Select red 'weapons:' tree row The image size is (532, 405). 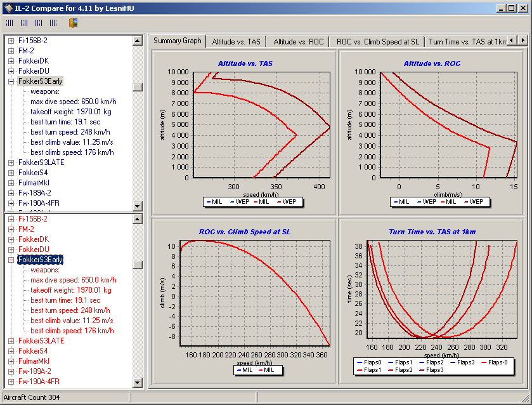[x=45, y=270]
